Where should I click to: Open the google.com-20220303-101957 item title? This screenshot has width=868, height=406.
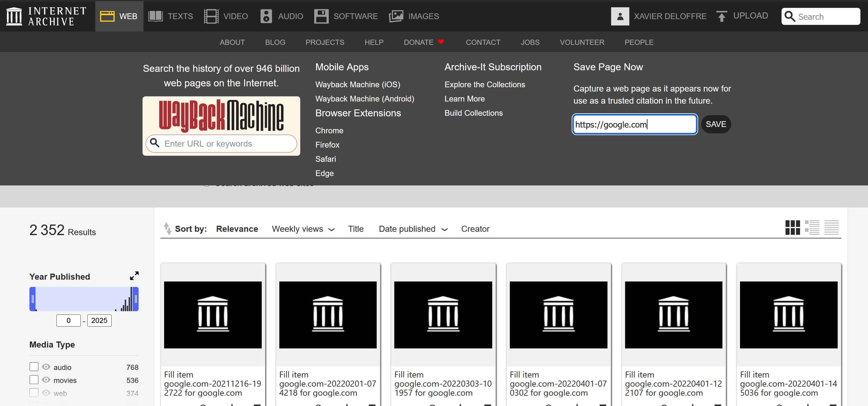pos(443,384)
